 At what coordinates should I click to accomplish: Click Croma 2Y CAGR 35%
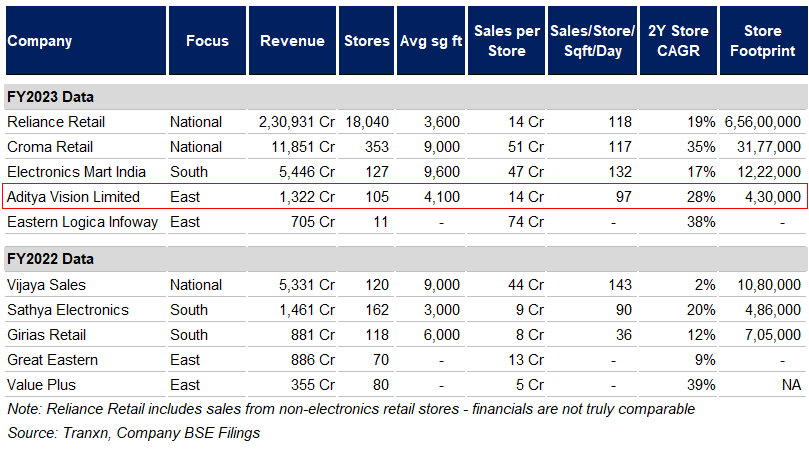point(701,147)
